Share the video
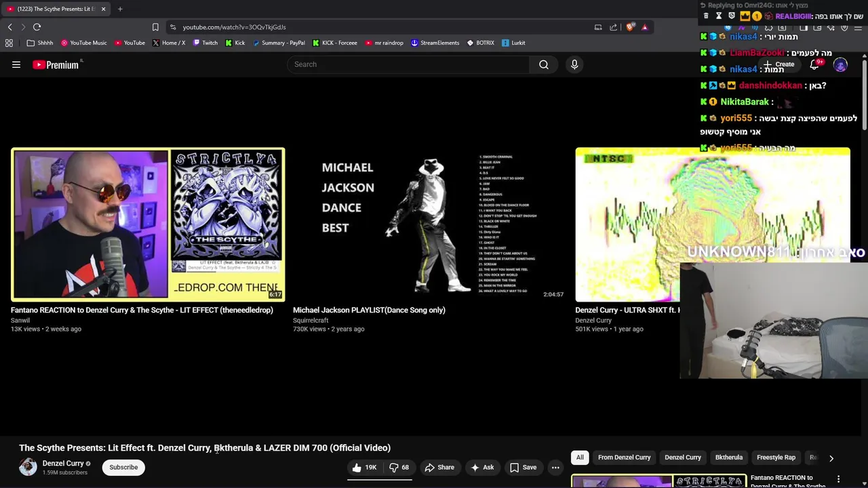The width and height of the screenshot is (868, 488). [x=439, y=467]
